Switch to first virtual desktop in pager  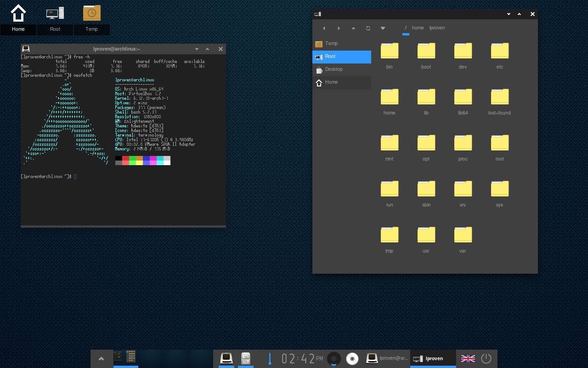pos(126,359)
